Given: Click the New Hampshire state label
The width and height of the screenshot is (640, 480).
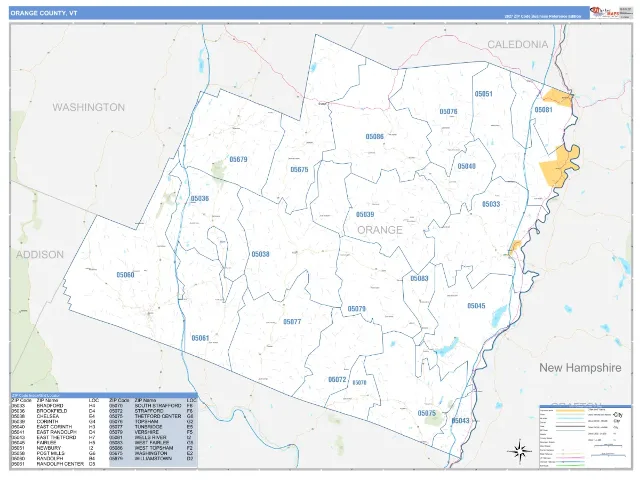Looking at the screenshot, I should pos(580,368).
